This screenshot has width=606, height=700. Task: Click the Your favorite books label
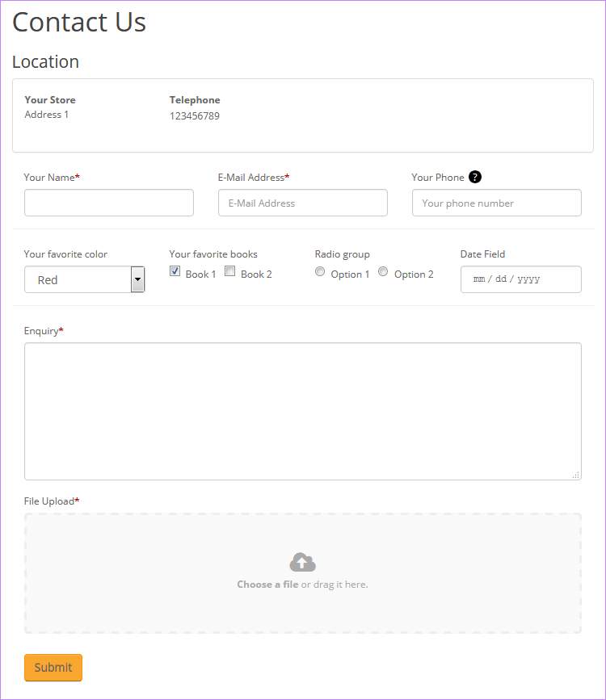[x=213, y=254]
